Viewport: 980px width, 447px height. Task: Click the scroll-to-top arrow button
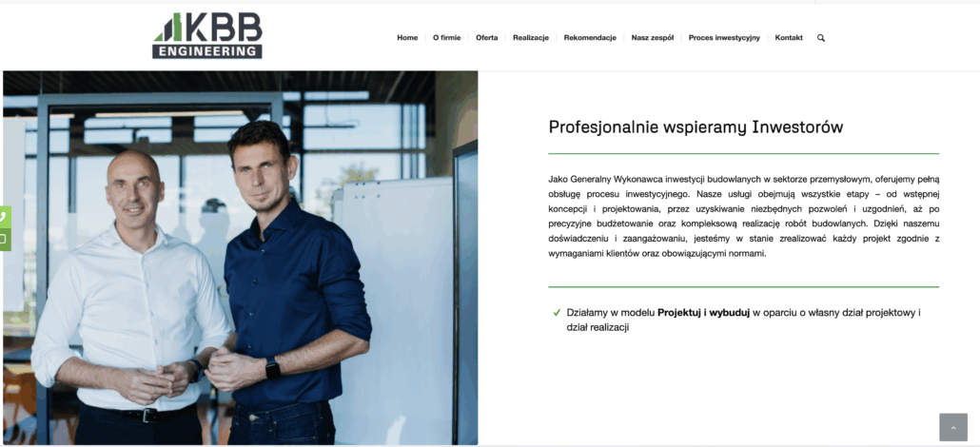coord(953,427)
